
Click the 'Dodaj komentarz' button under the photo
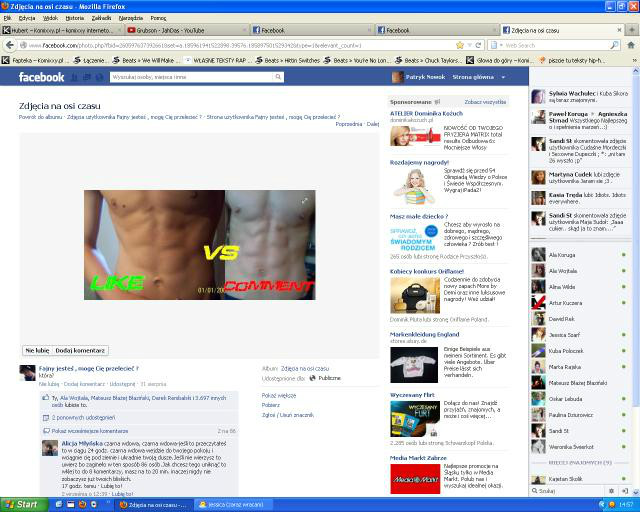tap(80, 350)
